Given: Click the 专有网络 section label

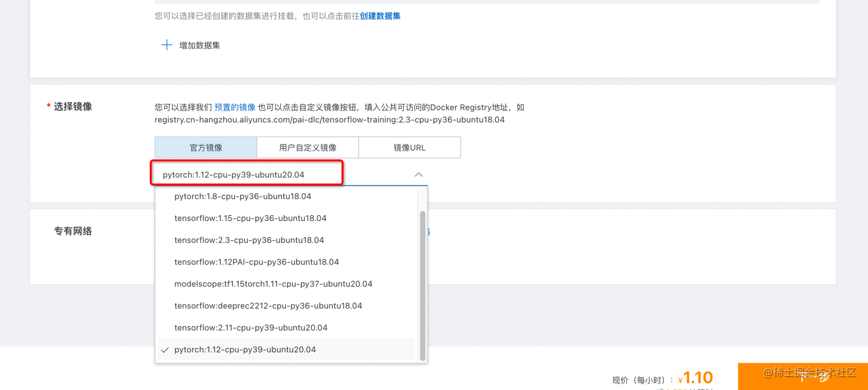Looking at the screenshot, I should pyautogui.click(x=73, y=231).
